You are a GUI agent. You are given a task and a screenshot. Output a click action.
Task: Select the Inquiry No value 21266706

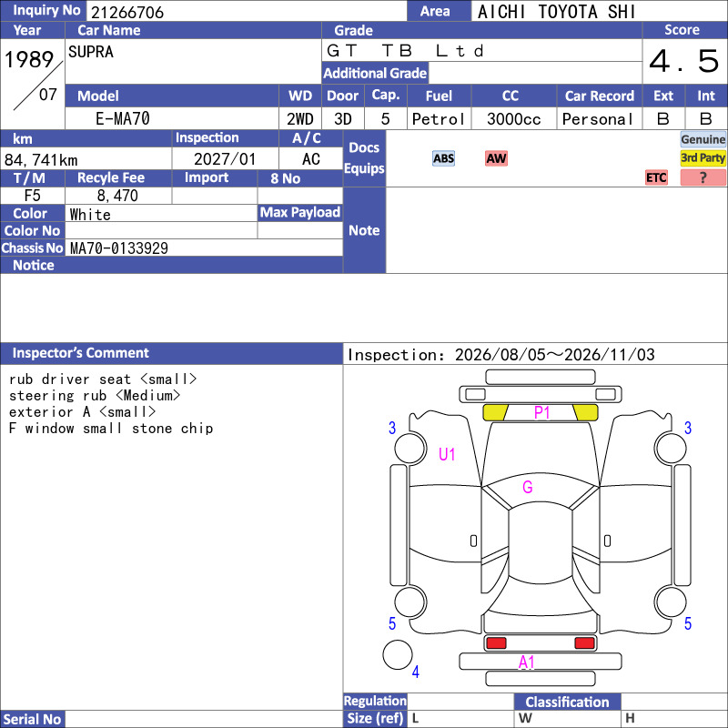point(127,12)
